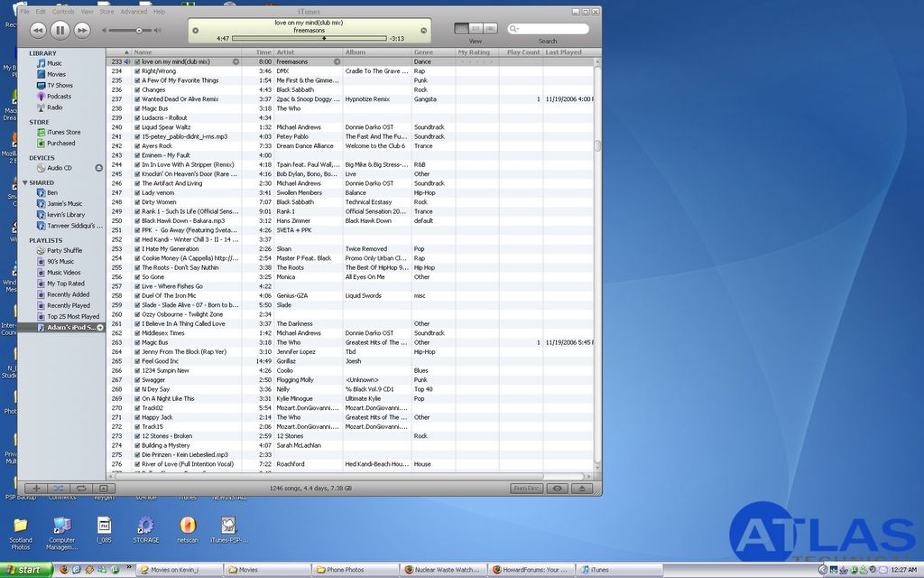Uncheck Ayers Rock song checkbox
Screen dimensions: 924x578
[x=137, y=146]
